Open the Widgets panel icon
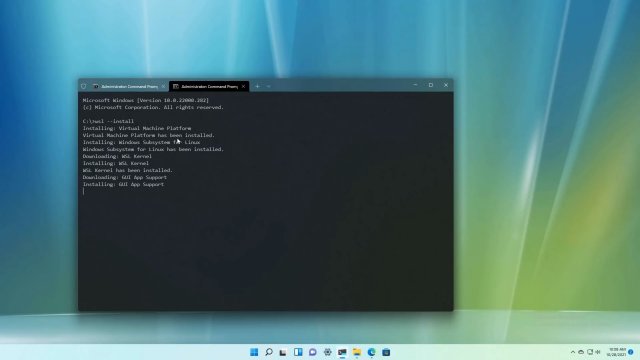Viewport: 640px width, 360px height. click(298, 352)
